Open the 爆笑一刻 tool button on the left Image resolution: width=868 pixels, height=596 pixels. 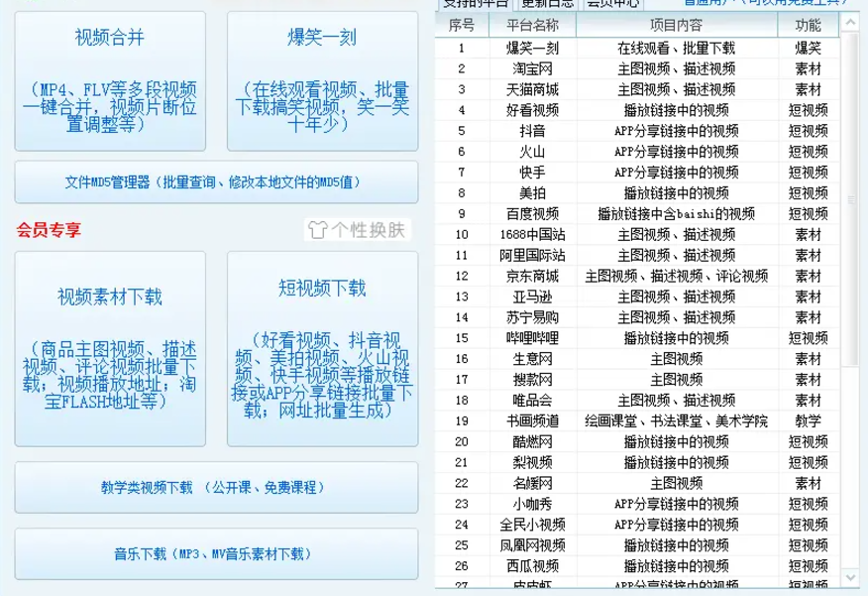[x=323, y=81]
